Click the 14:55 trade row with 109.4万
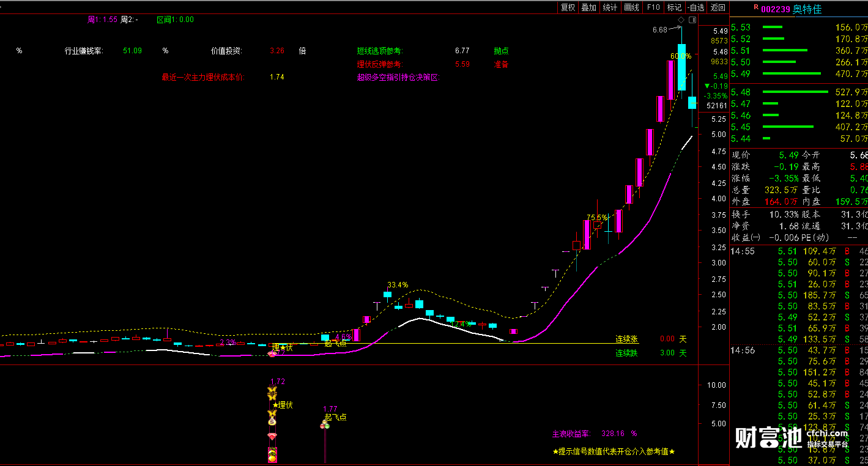 [x=799, y=251]
